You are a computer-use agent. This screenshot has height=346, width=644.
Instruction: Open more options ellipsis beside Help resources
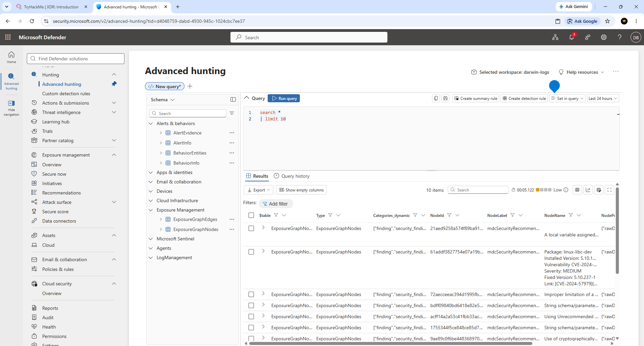616,71
